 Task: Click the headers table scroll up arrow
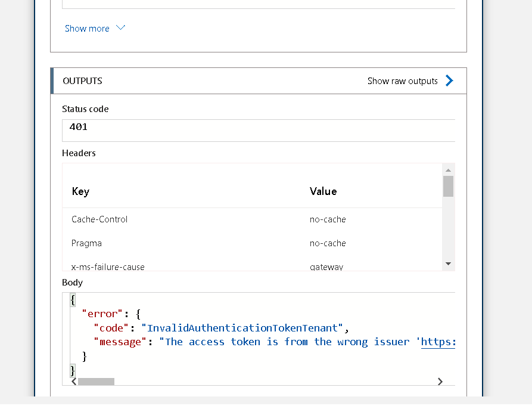(x=448, y=170)
